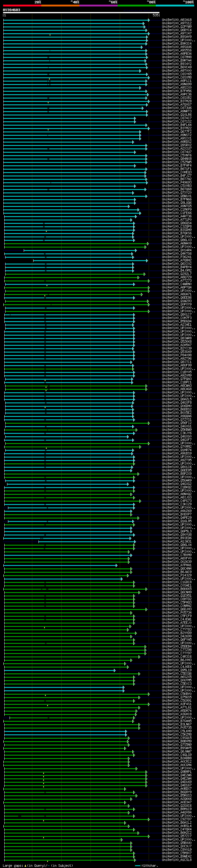This screenshot has width=197, height=868.
Task: Click hit label UniRef100_C5DIQ6
Action: pos(177,673)
